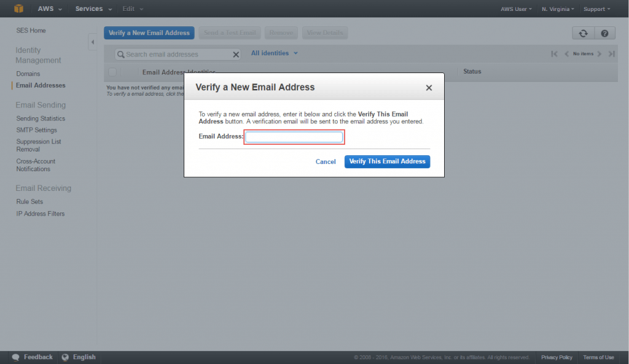Click the Feedback speech bubble icon

click(x=16, y=357)
